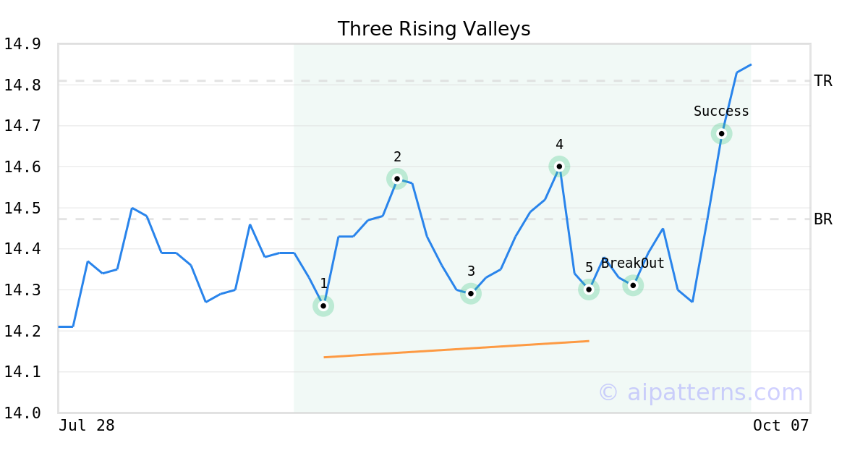Screen dimensions: 868x456
Task: Select the BreakOut marker dot
Action: coord(633,285)
